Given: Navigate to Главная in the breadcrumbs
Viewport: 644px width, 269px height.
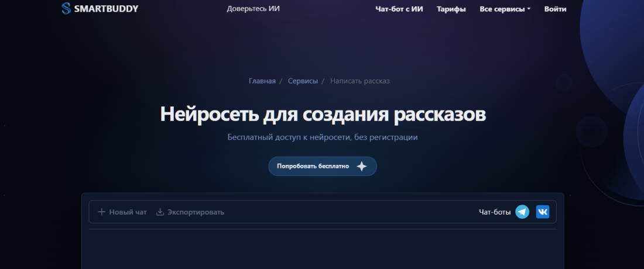Looking at the screenshot, I should pyautogui.click(x=262, y=81).
